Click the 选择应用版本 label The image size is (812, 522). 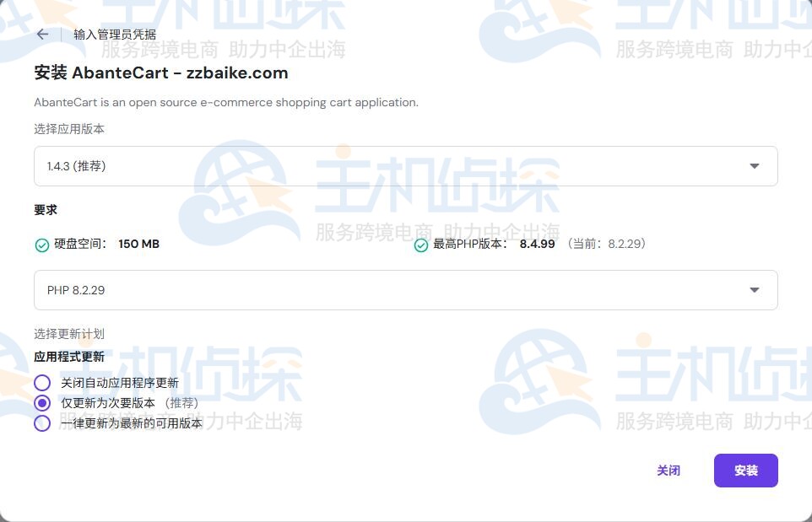coord(69,129)
